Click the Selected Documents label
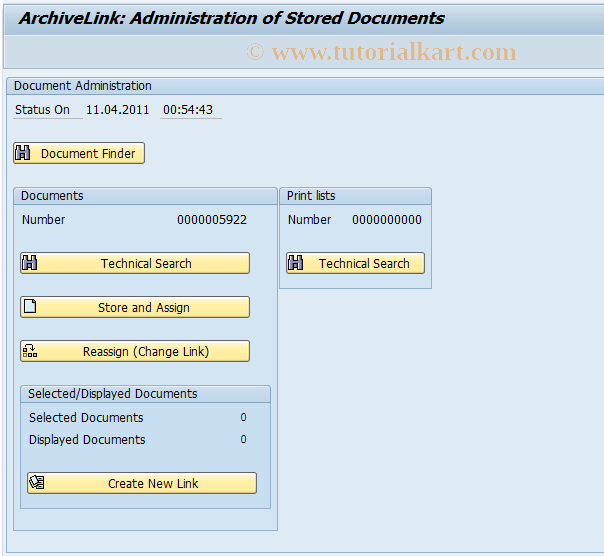 [86, 418]
